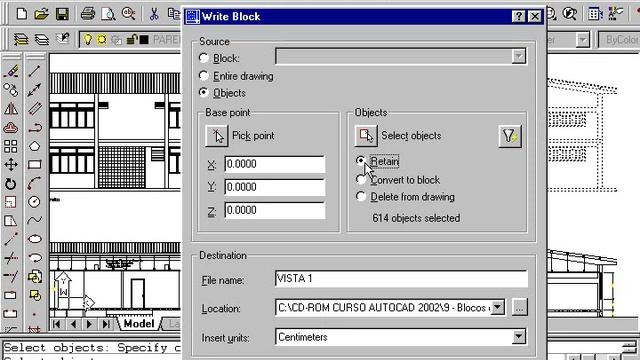Viewport: 640px width, 360px height.
Task: Click the Y base point field
Action: (275, 187)
